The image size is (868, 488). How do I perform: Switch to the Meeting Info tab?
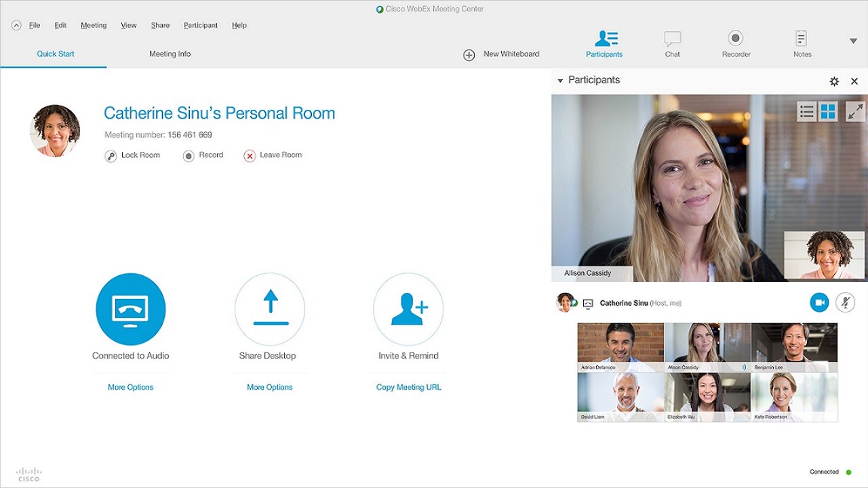click(x=170, y=54)
